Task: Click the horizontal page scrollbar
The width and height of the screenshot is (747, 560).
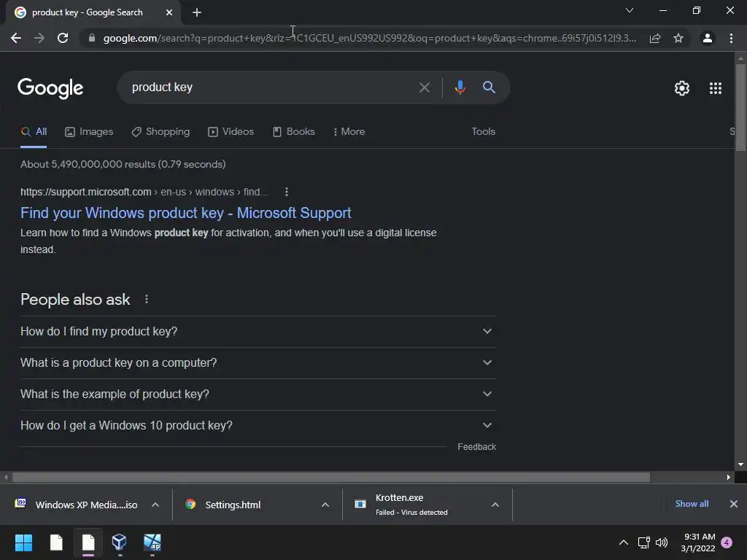Action: click(331, 477)
